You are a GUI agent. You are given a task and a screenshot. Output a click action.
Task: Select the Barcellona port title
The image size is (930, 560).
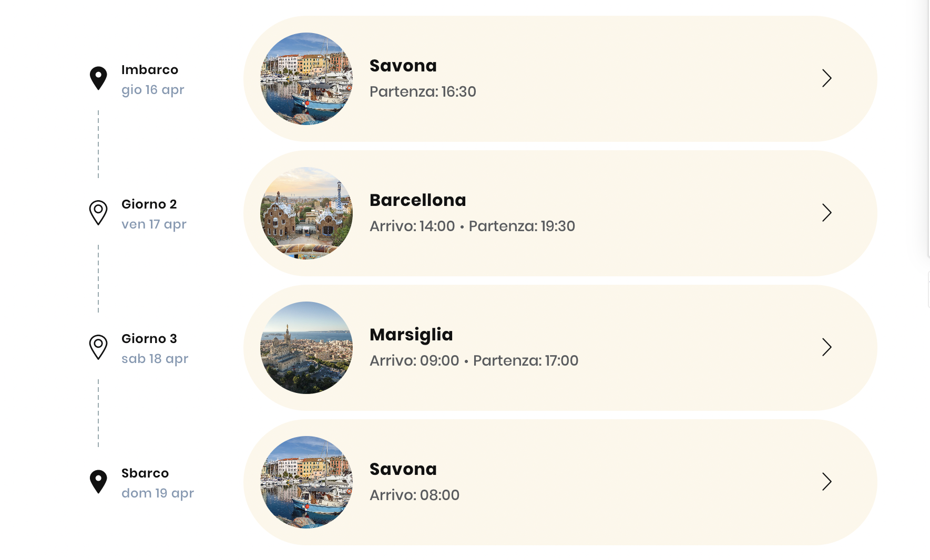(x=417, y=200)
